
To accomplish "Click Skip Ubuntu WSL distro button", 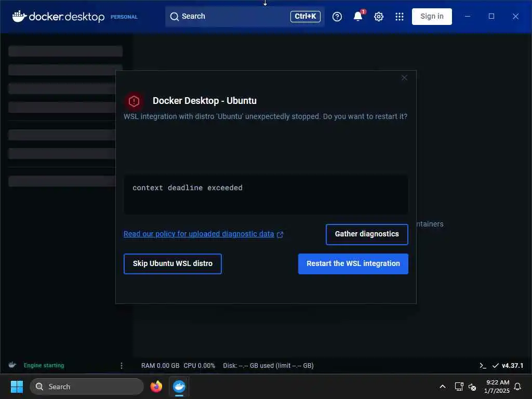I will point(172,263).
